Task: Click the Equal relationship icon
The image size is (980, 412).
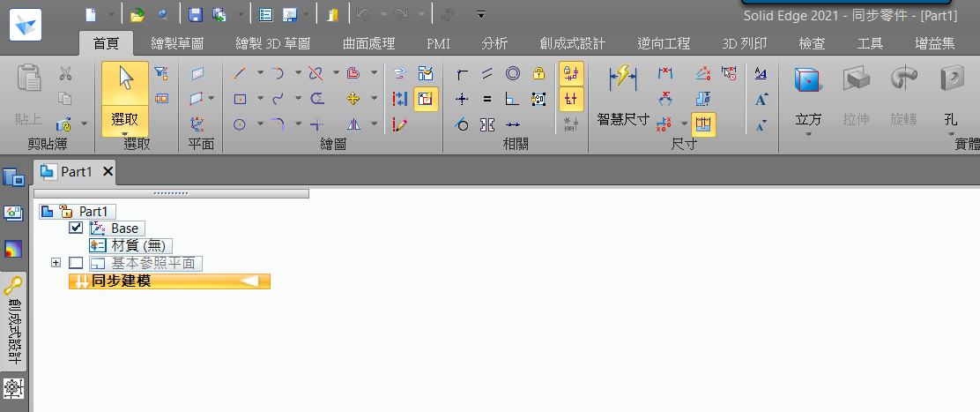Action: (487, 99)
